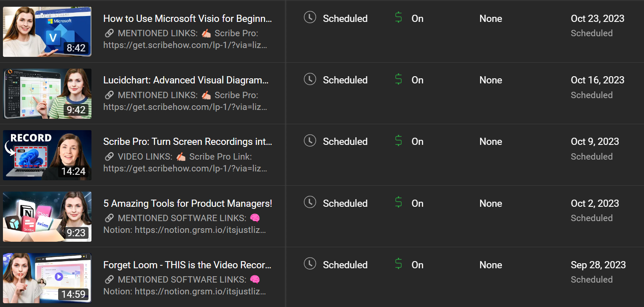Click the scheduled clock icon for the Lucidchart video

[x=310, y=79]
